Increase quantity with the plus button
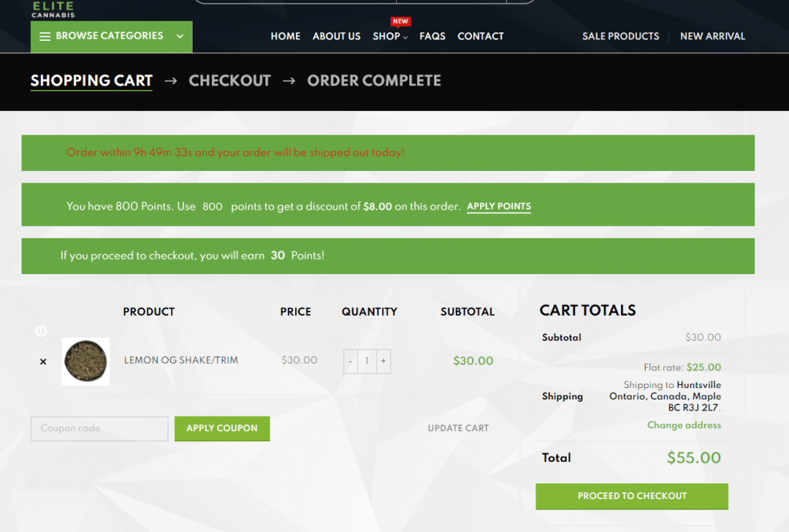This screenshot has width=789, height=532. pos(383,361)
